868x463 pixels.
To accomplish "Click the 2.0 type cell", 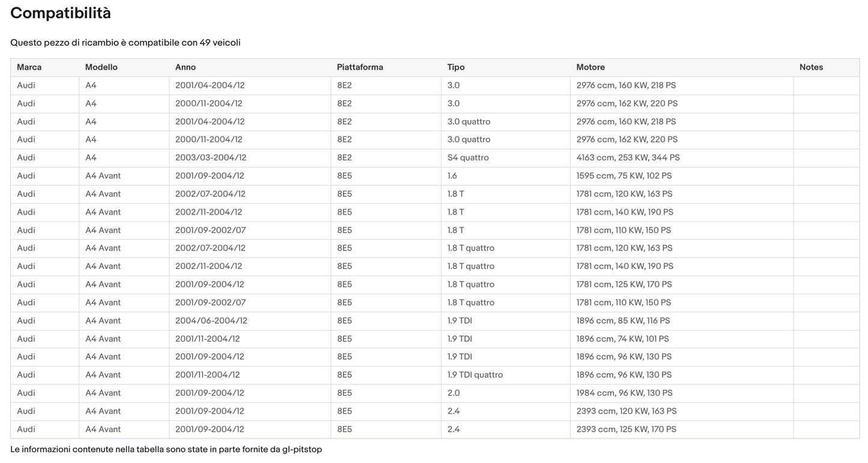I will 506,393.
